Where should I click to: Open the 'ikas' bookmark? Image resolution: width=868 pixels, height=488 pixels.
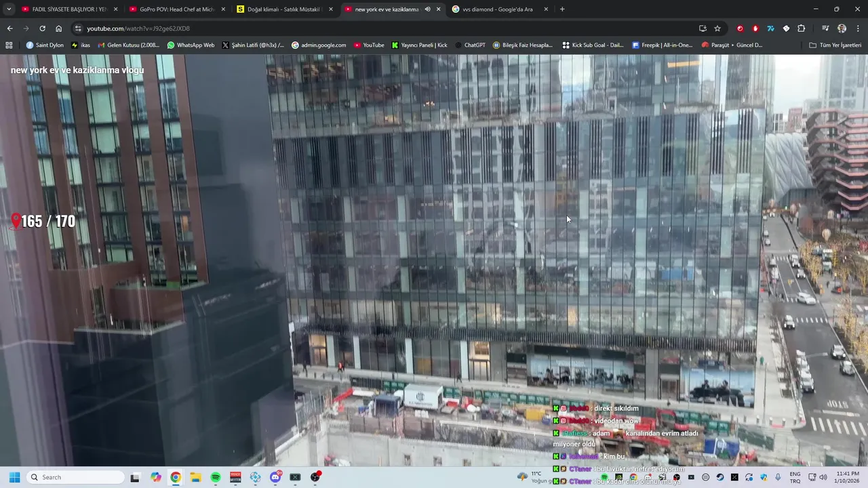tap(81, 45)
